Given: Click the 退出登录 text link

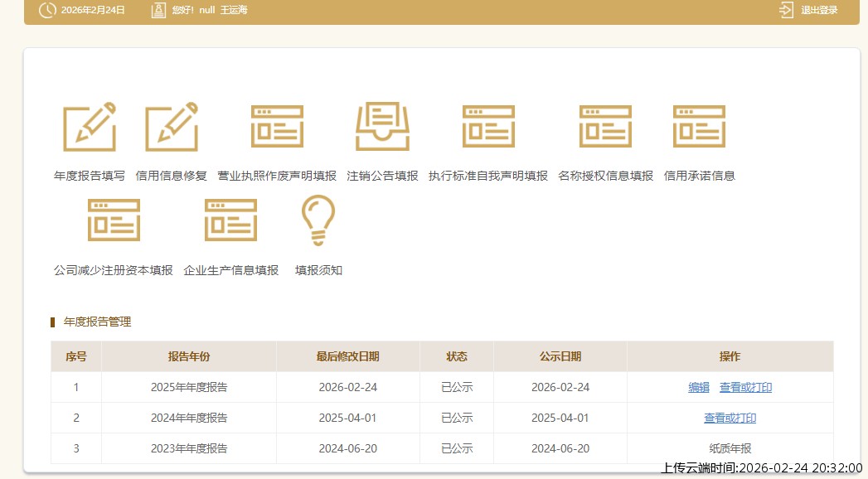Looking at the screenshot, I should 819,10.
